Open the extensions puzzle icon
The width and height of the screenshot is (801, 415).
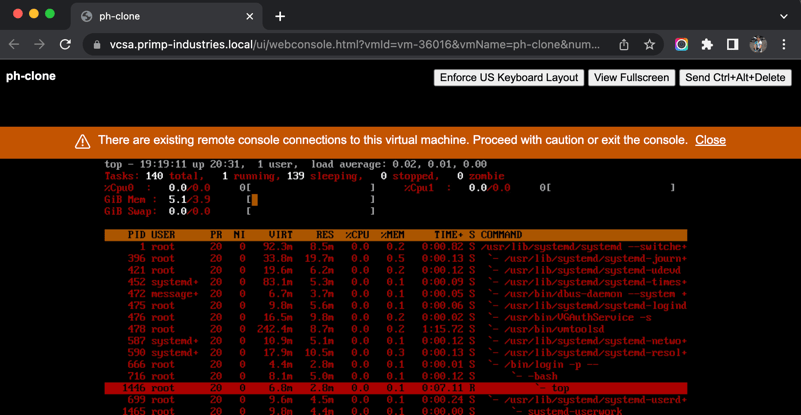(707, 45)
